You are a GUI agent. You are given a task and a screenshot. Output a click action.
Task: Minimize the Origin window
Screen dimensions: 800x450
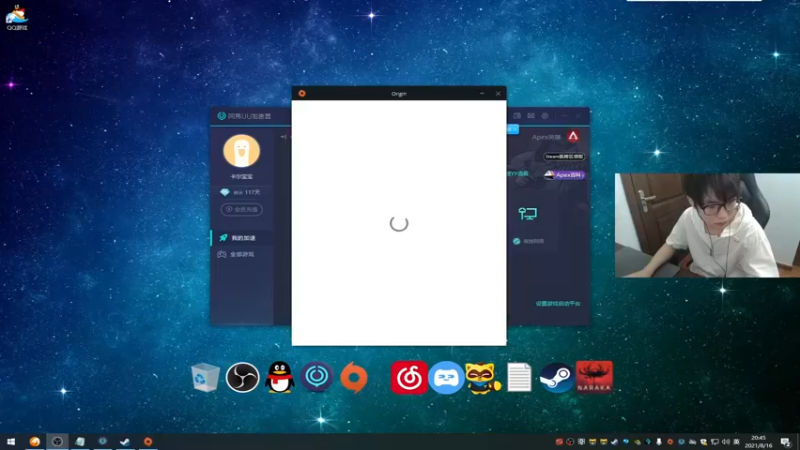(482, 93)
